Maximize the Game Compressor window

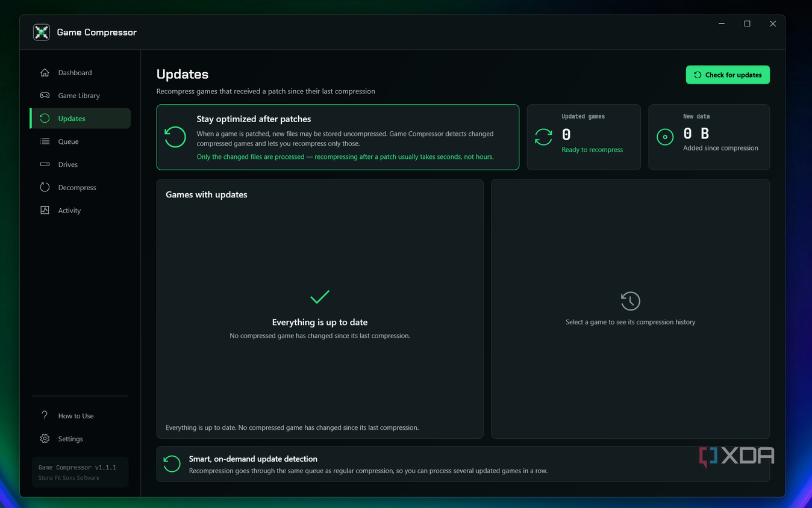747,23
